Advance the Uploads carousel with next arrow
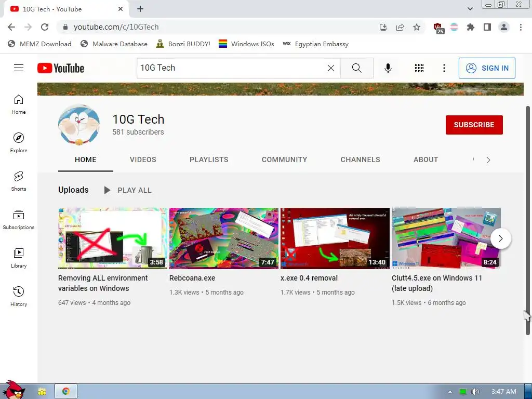532x399 pixels. click(x=500, y=238)
